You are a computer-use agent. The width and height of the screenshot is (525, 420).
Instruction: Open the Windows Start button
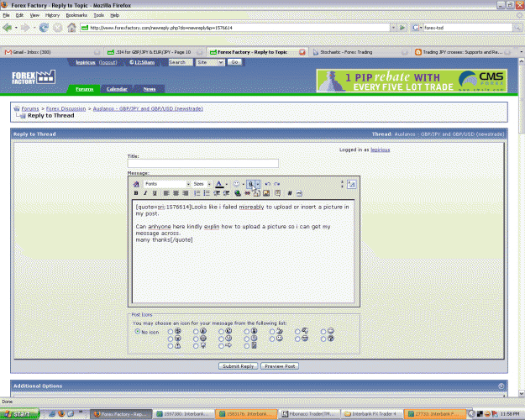(19, 414)
